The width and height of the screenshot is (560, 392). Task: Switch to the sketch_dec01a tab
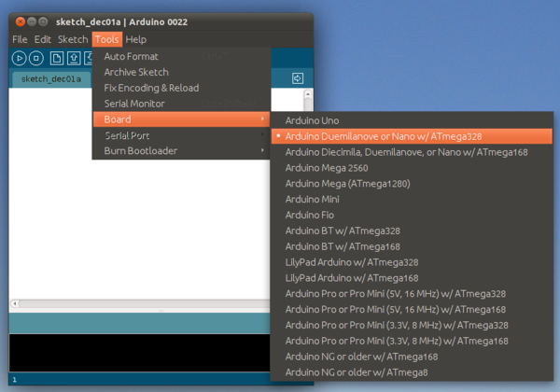tap(51, 79)
